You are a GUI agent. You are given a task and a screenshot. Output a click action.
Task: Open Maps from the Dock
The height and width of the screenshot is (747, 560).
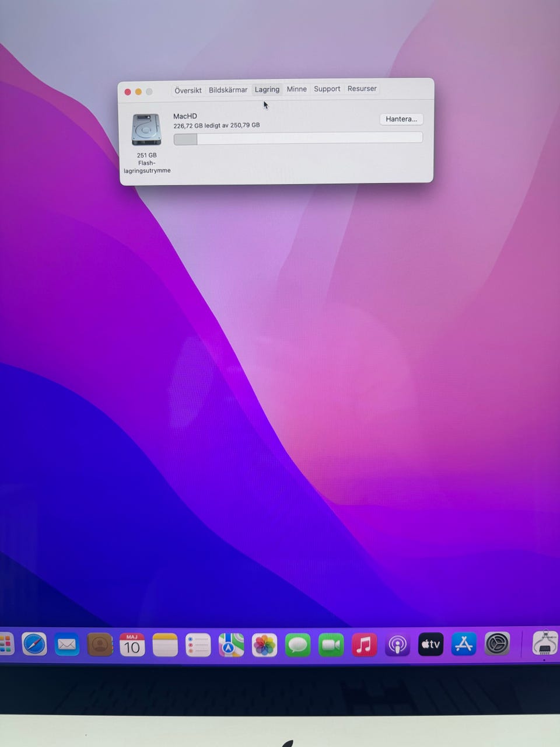(231, 645)
